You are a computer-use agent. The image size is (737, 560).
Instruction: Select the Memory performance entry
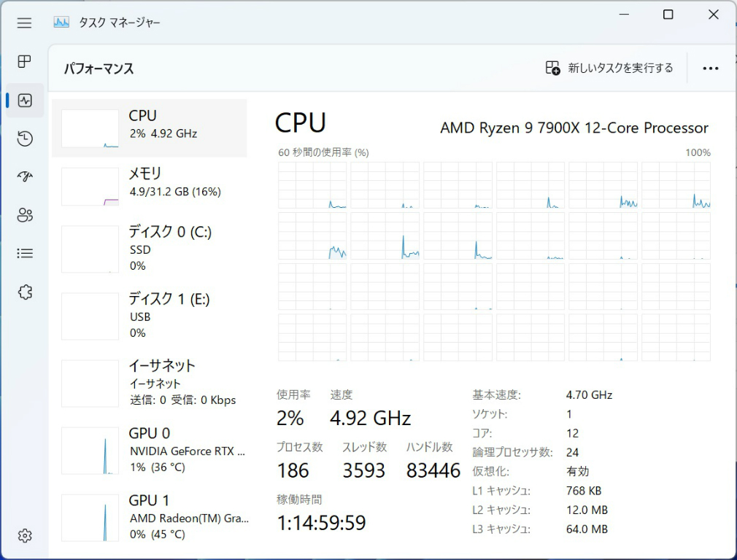pos(150,186)
